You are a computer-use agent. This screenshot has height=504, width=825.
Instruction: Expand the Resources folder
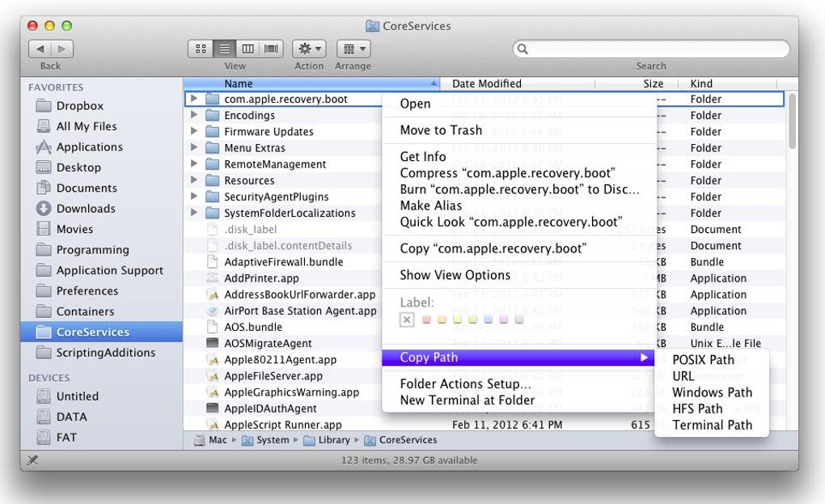click(193, 180)
